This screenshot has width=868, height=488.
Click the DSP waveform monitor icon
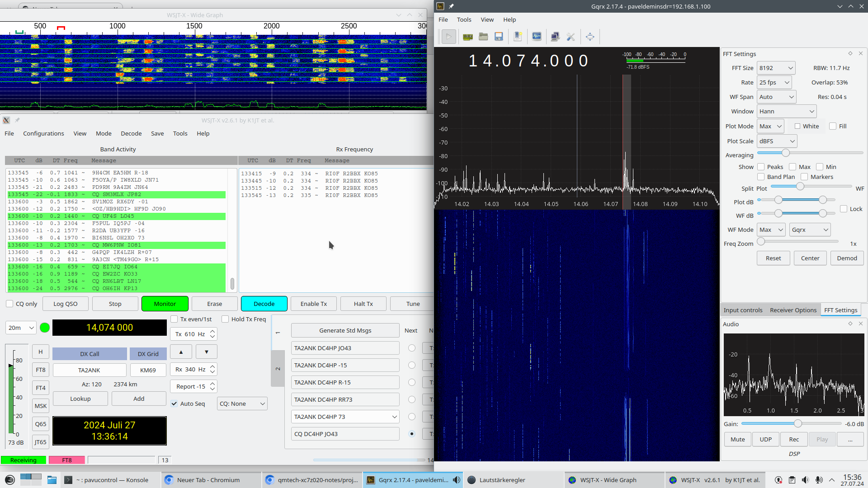537,37
